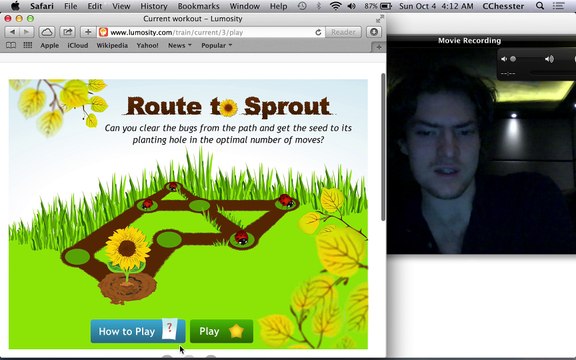The height and width of the screenshot is (360, 576).
Task: Click the Share button in Safari toolbar
Action: coord(67,32)
